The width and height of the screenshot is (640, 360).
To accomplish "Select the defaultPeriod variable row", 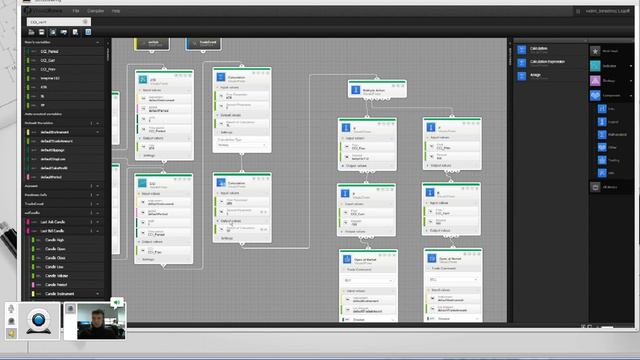I will point(64,177).
